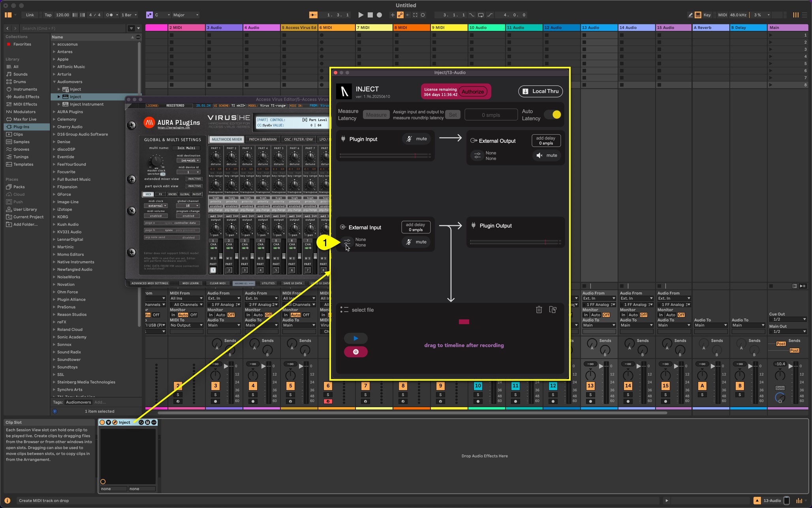Open Cue Out 1/2 dropdown

(788, 319)
